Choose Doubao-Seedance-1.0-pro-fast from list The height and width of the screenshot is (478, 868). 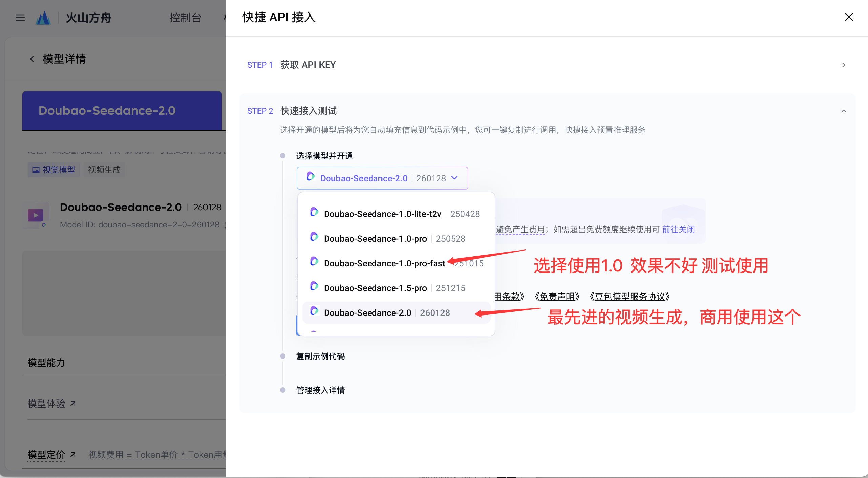coord(396,263)
